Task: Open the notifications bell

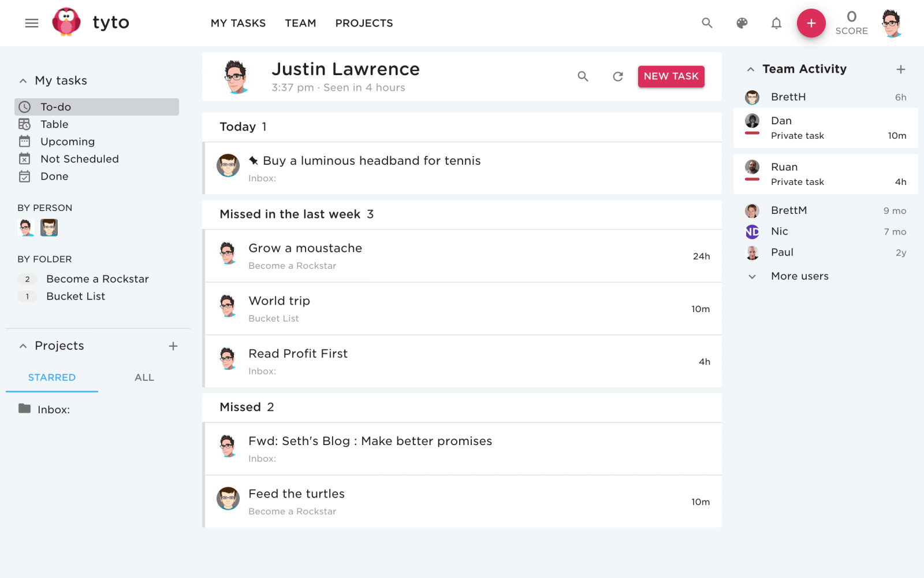Action: tap(776, 23)
